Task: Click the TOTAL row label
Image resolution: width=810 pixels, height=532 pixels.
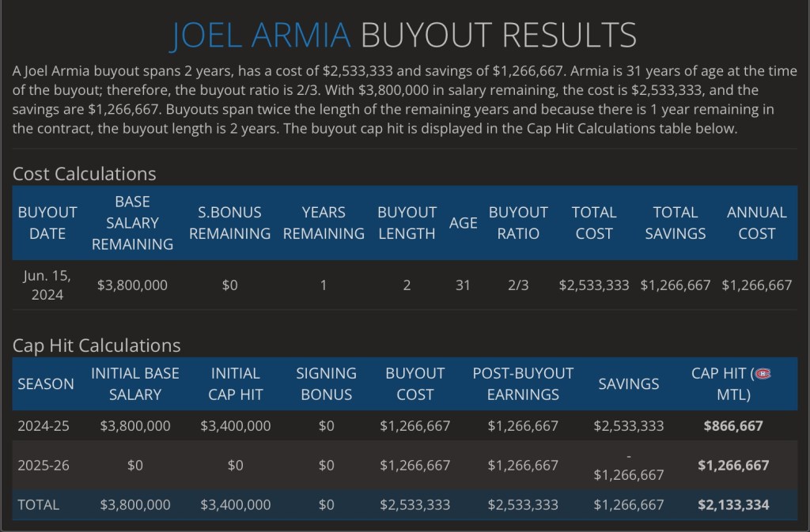Action: tap(38, 504)
